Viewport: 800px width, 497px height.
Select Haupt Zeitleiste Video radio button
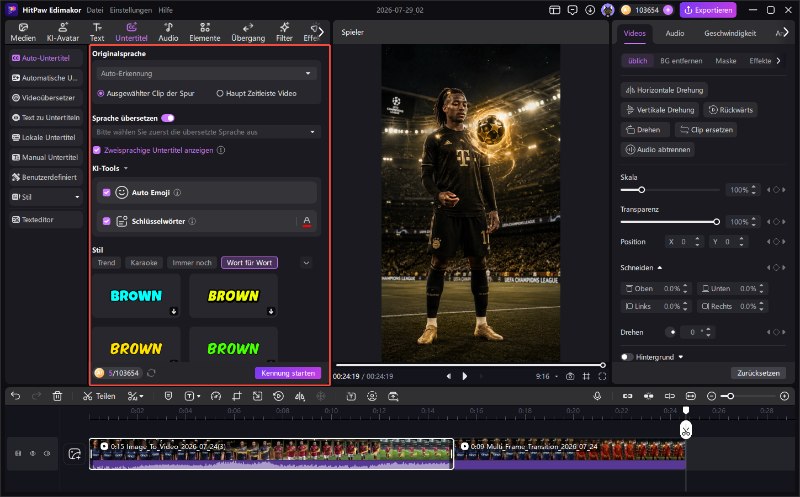(x=220, y=93)
